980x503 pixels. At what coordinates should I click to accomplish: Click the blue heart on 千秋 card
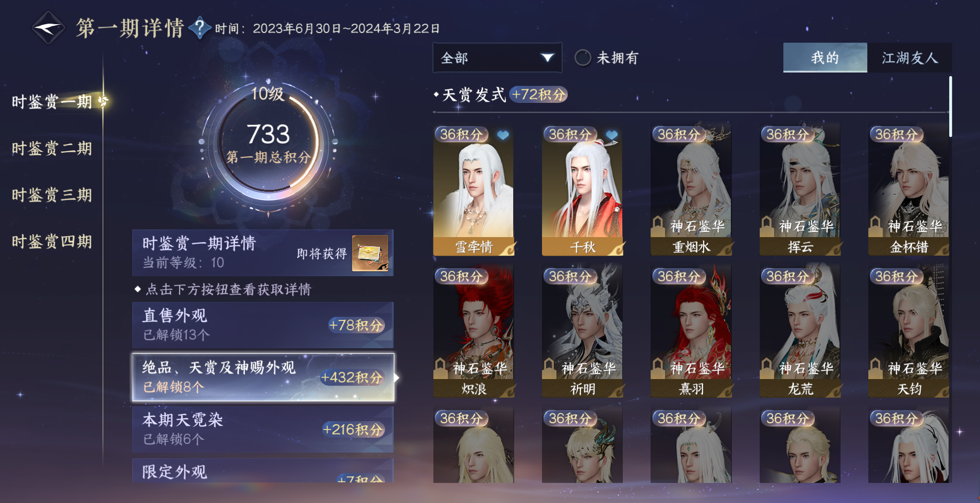(x=611, y=135)
